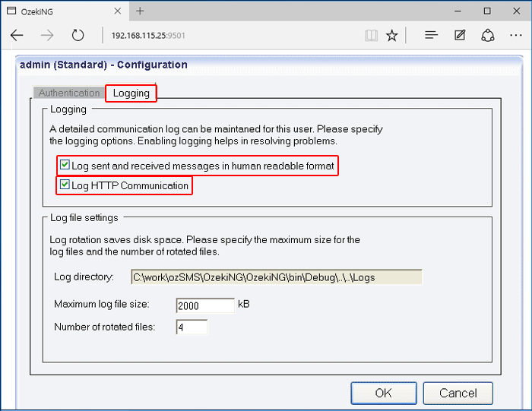Screen dimensions: 532x411
Task: Toggle Log HTTP Communication checkbox
Action: pos(65,185)
